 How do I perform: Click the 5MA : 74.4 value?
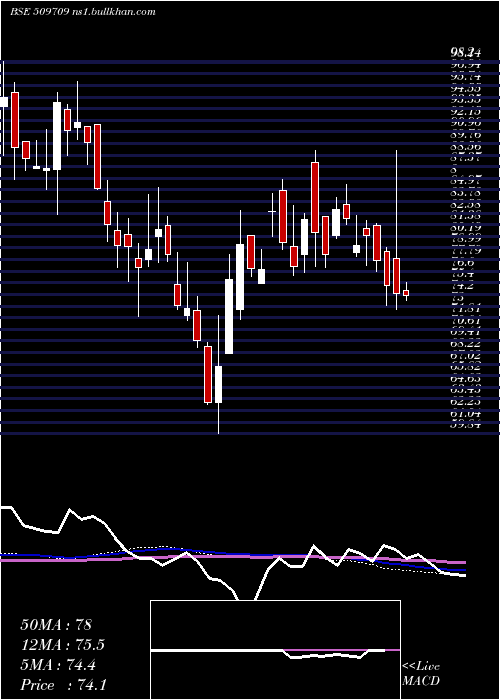pos(58,665)
